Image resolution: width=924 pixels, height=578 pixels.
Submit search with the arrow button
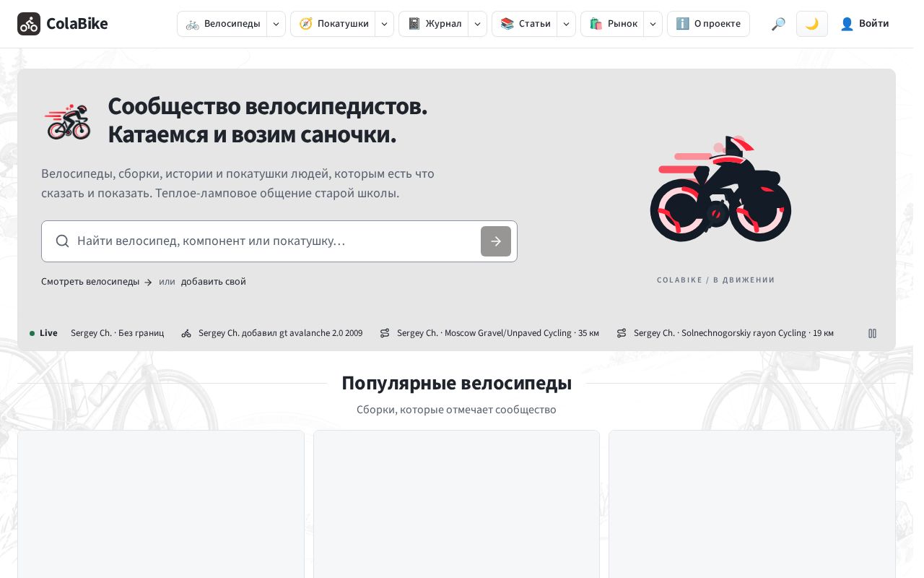pos(496,241)
